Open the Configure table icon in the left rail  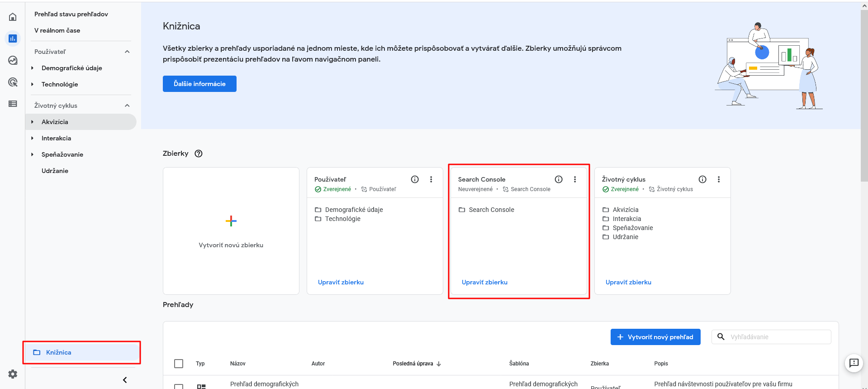13,104
